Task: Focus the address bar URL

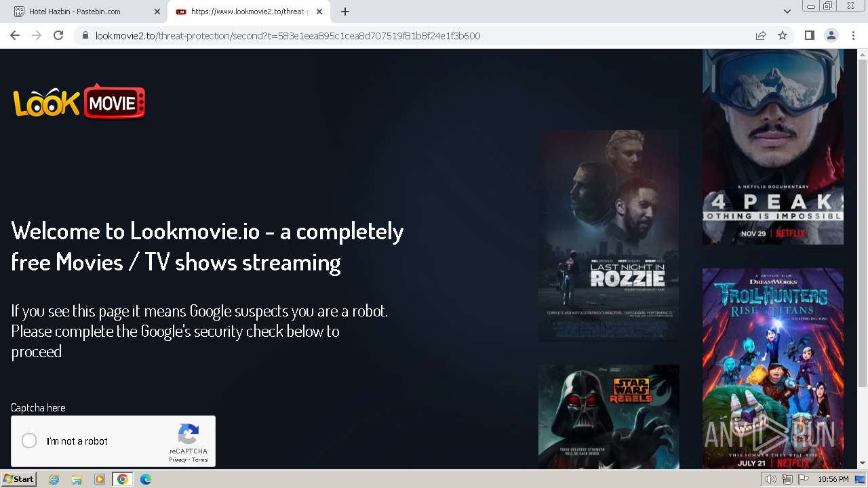Action: [288, 36]
